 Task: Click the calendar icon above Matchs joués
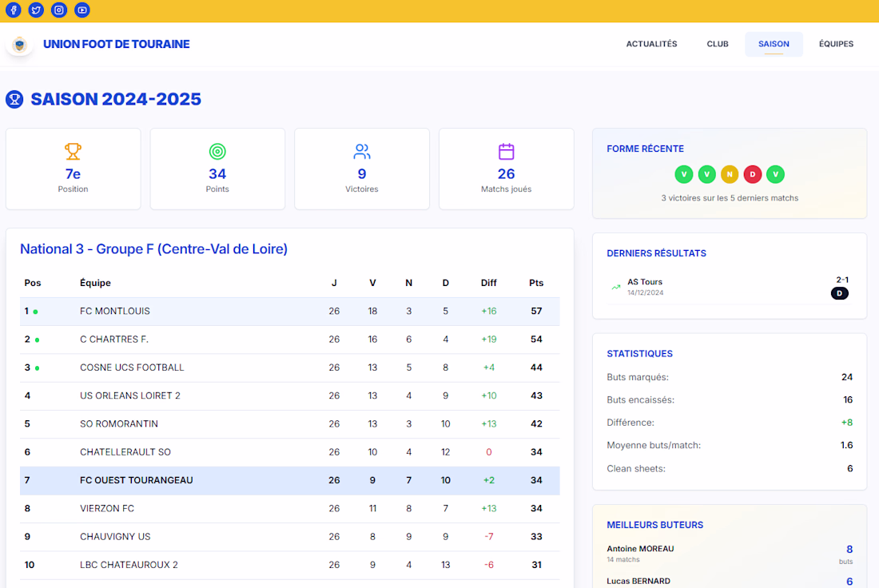click(x=506, y=151)
